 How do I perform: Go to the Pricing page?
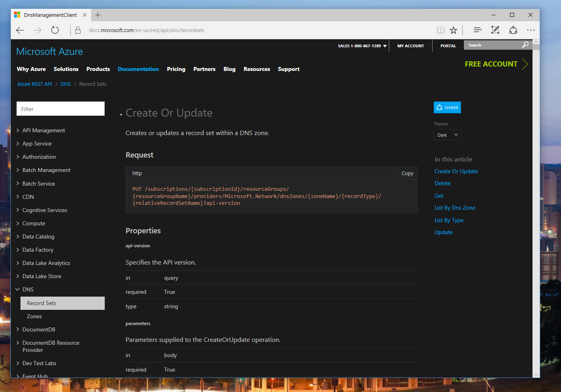[176, 69]
